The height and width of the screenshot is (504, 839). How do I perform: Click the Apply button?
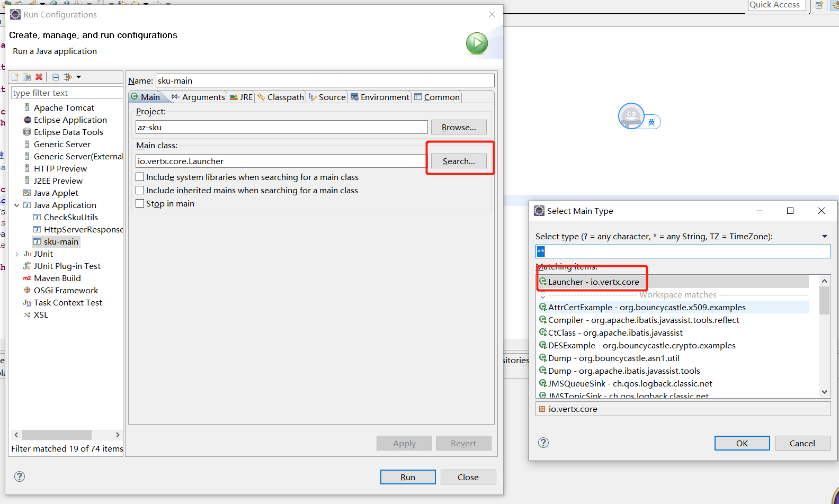click(x=404, y=443)
